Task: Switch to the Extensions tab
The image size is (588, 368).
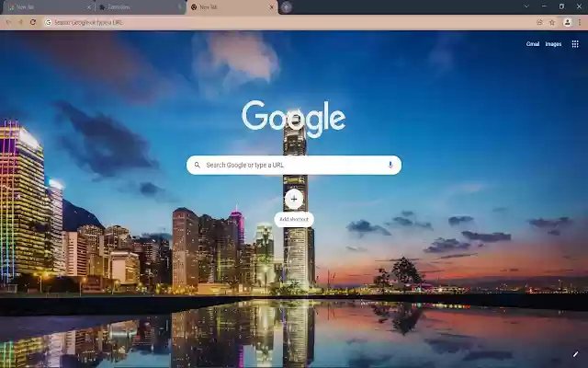Action: pyautogui.click(x=140, y=7)
